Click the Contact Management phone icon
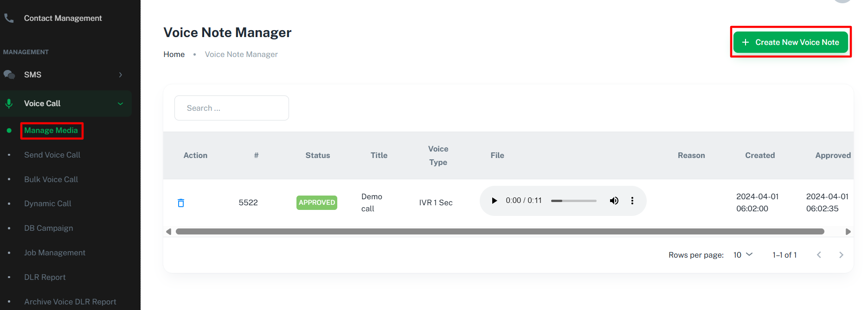This screenshot has height=310, width=868. tap(9, 18)
